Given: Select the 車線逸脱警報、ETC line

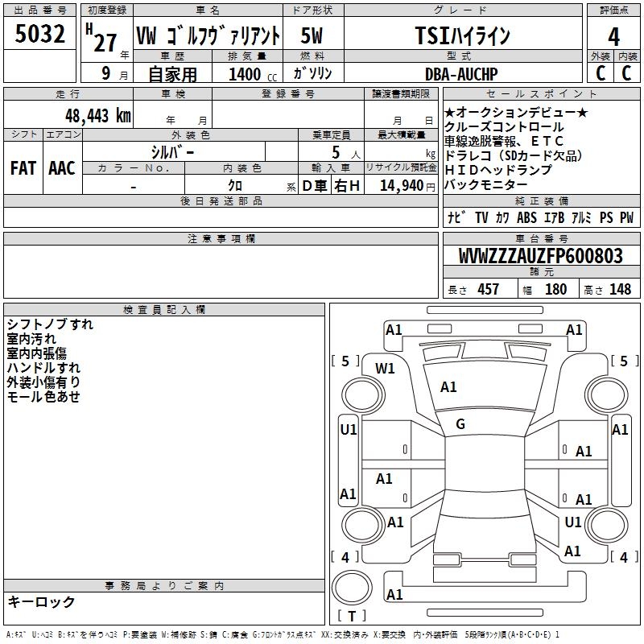Looking at the screenshot, I should (x=504, y=142).
